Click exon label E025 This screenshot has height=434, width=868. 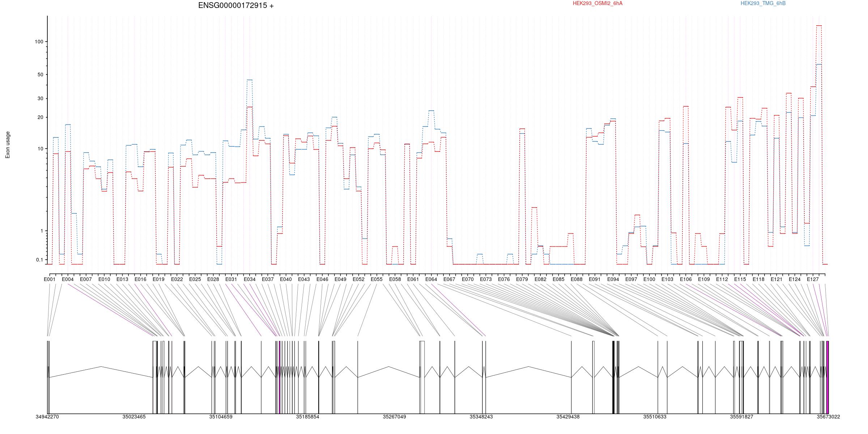tap(195, 279)
